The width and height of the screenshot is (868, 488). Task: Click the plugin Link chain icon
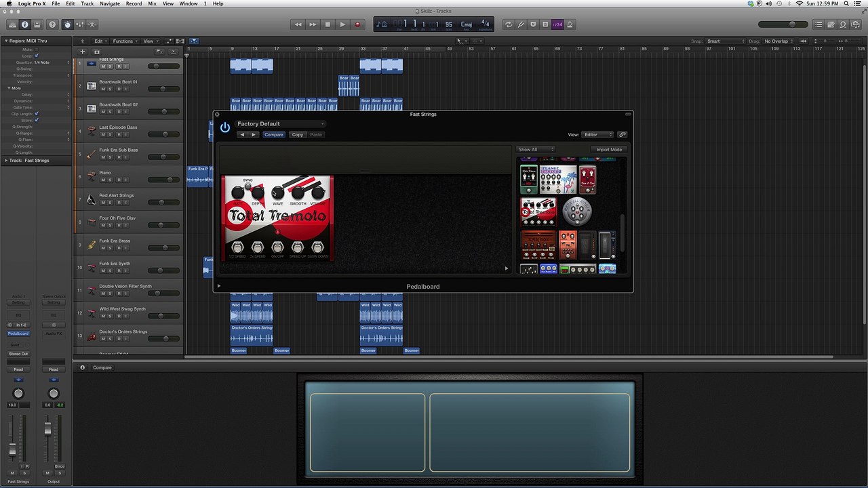click(x=622, y=135)
